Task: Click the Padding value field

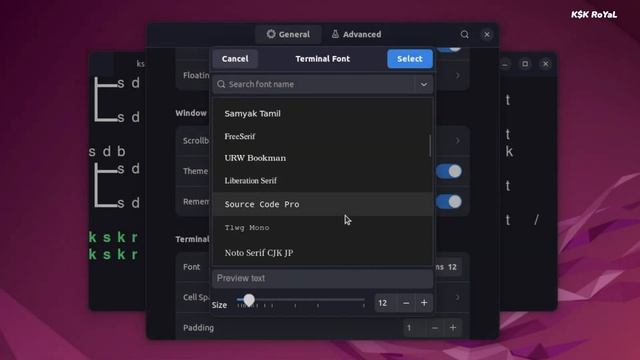Action: pos(414,328)
